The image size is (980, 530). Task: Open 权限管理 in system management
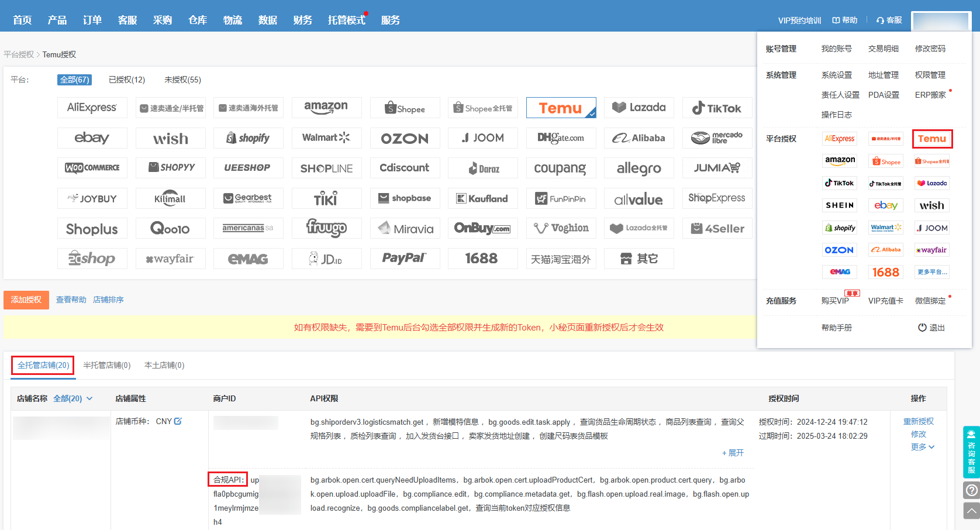(x=930, y=75)
